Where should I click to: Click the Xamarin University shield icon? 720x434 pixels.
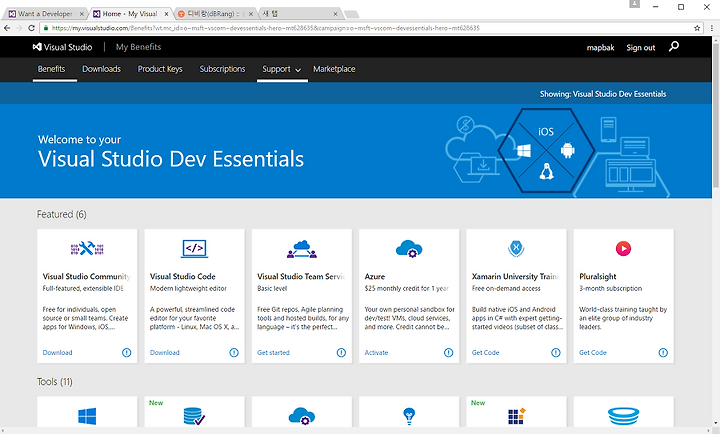516,248
